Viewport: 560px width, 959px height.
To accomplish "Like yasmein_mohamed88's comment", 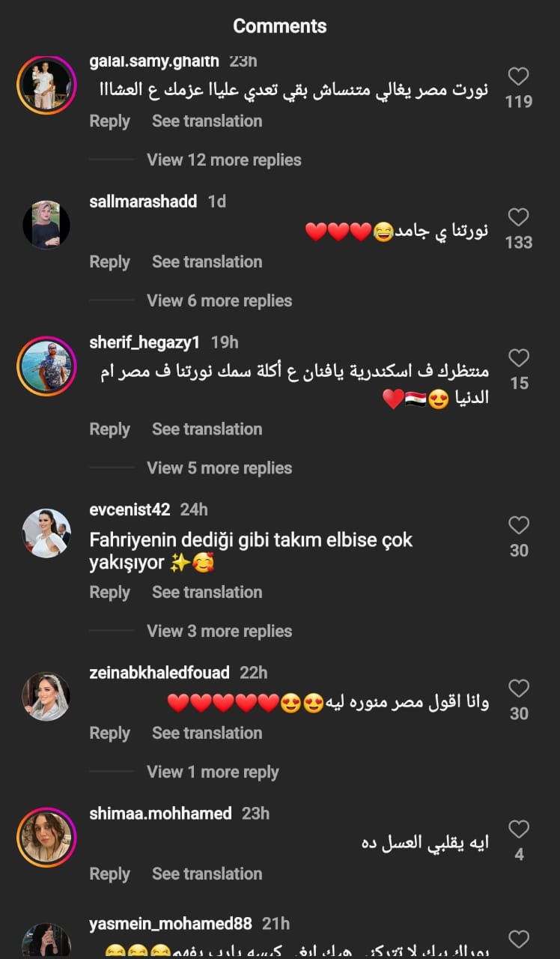I will click(x=519, y=940).
